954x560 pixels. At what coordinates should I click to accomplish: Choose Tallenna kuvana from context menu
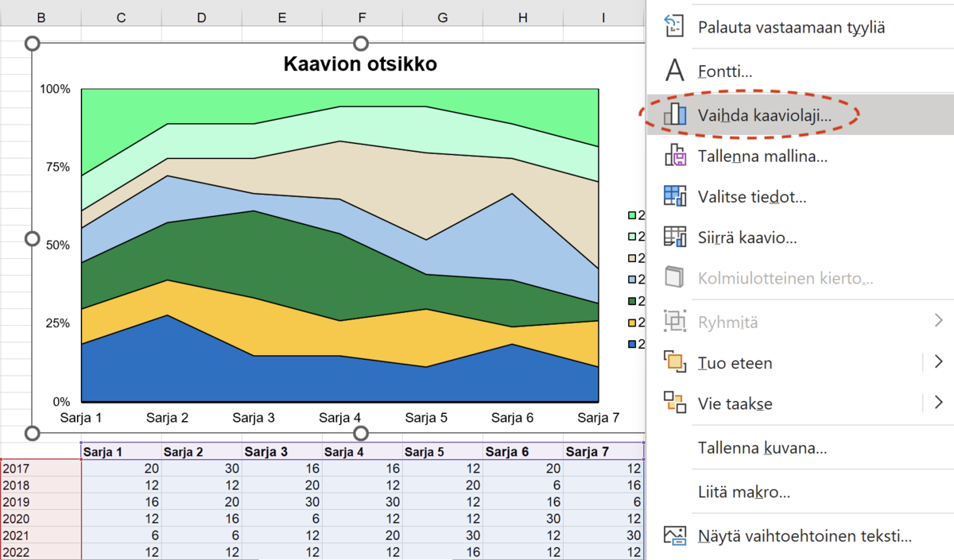click(x=762, y=448)
